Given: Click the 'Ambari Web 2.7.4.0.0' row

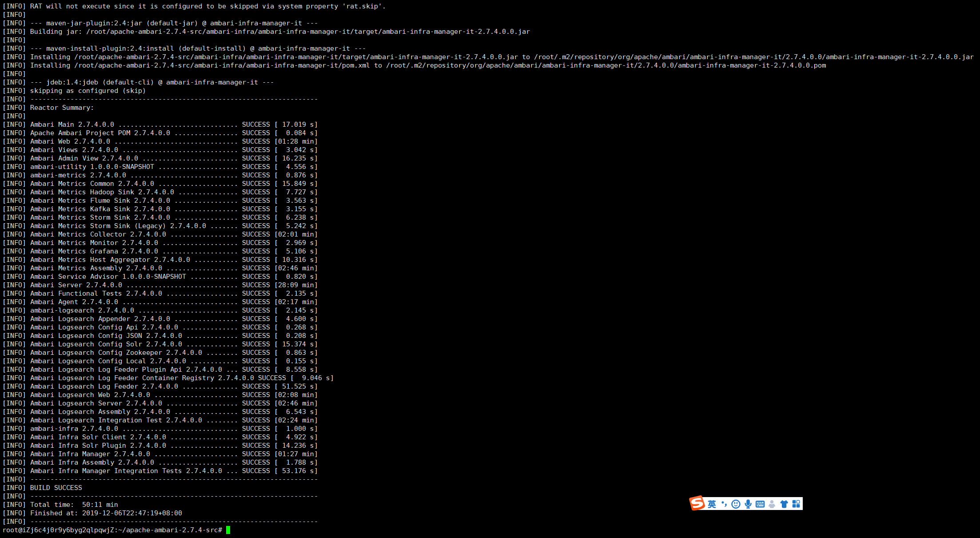Looking at the screenshot, I should (x=160, y=141).
